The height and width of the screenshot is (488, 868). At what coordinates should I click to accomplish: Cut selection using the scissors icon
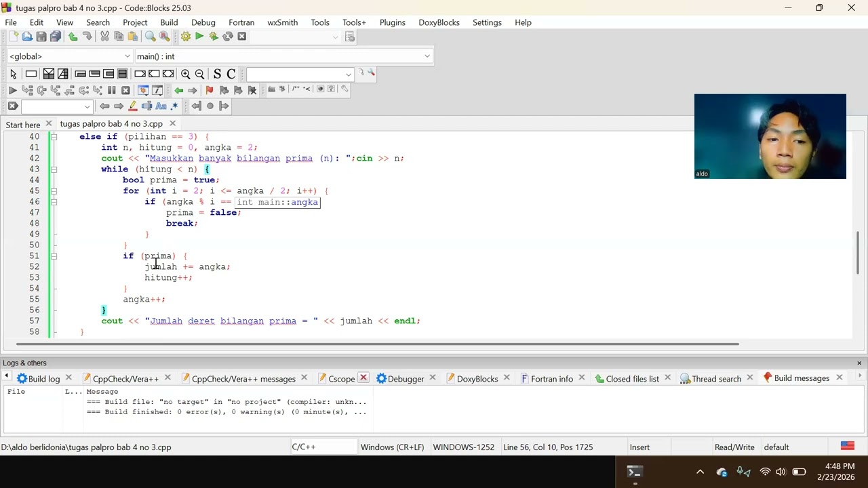point(104,37)
